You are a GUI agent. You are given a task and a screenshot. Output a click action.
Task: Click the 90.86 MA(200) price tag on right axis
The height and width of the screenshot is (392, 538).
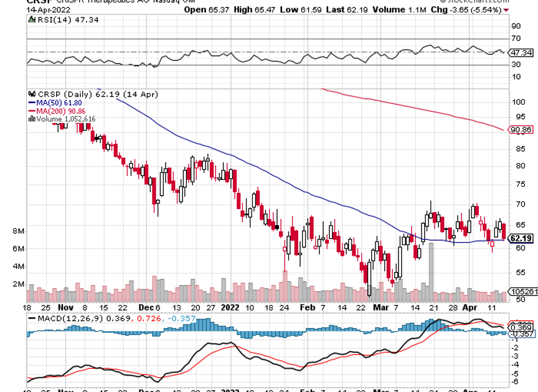coord(521,130)
